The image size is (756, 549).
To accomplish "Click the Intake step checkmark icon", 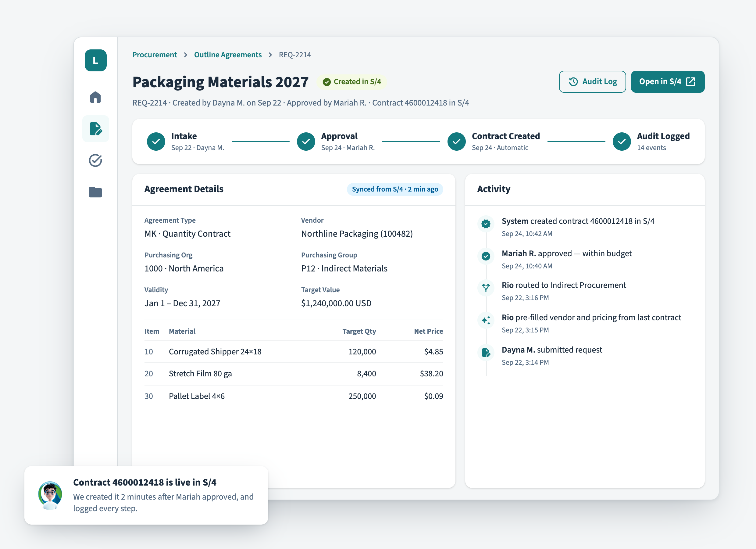I will 156,142.
